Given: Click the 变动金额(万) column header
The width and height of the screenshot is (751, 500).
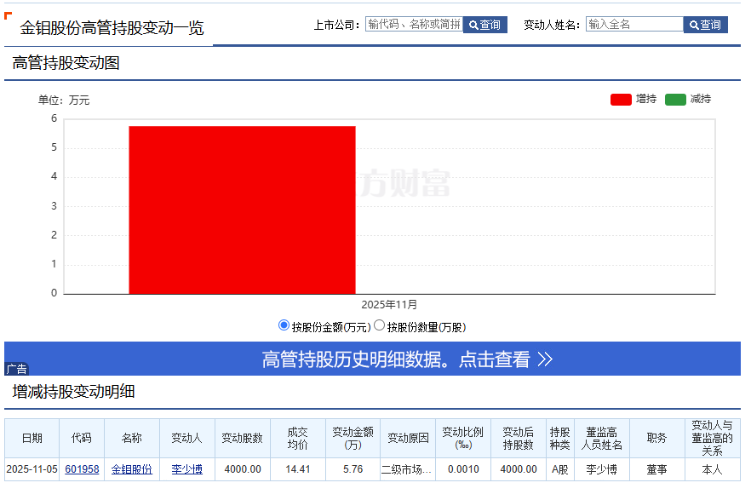Looking at the screenshot, I should pos(353,438).
